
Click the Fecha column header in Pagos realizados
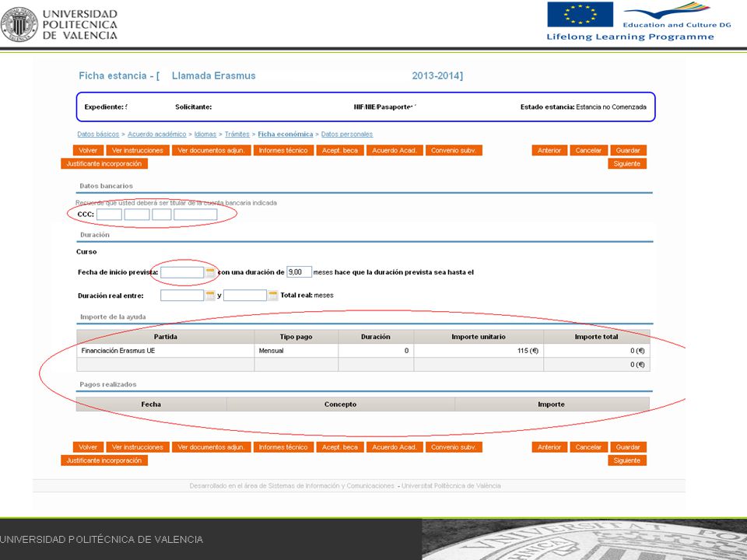coord(151,404)
